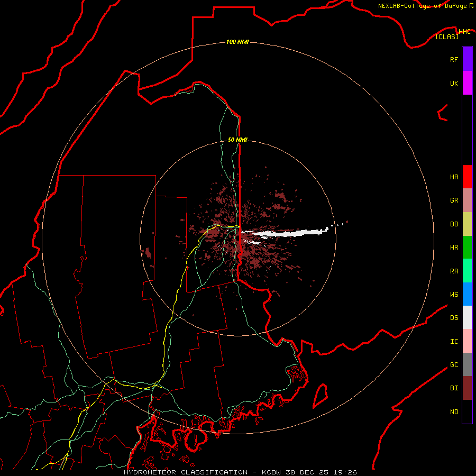
Task: Click the 'RF' legend label
Action: [x=454, y=59]
